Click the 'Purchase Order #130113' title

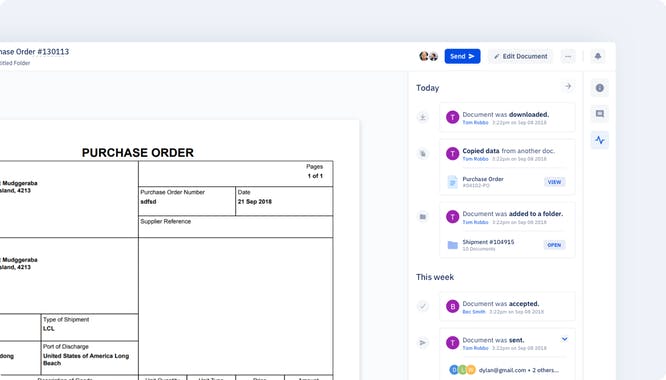tap(34, 52)
